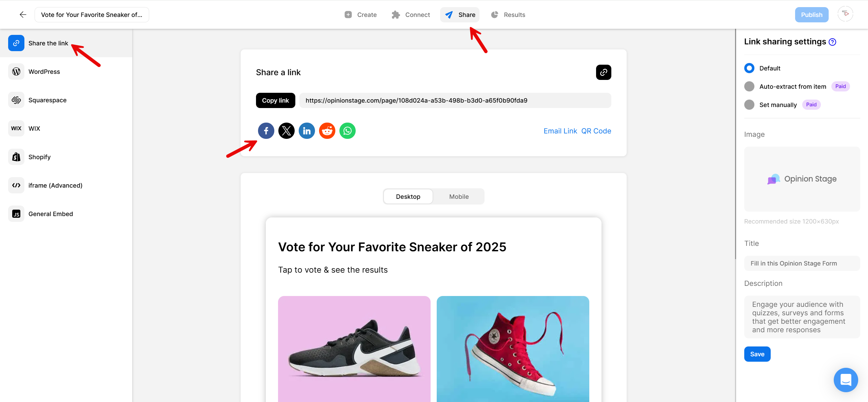Click the Copy link button

pyautogui.click(x=275, y=100)
